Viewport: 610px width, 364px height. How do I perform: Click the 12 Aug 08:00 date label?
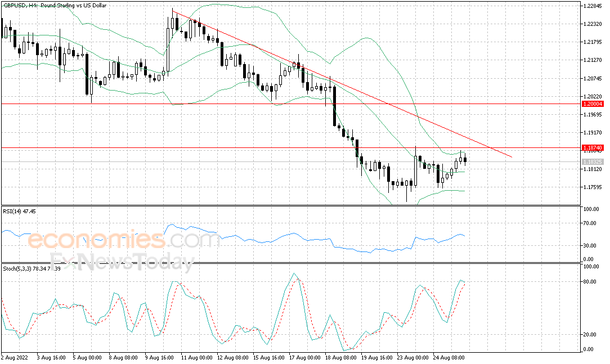(x=232, y=357)
